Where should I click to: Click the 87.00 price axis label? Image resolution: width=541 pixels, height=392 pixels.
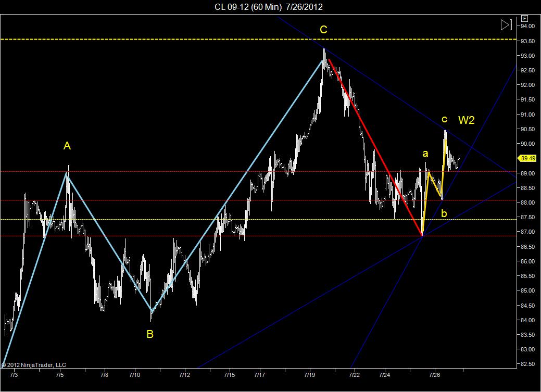[528, 232]
